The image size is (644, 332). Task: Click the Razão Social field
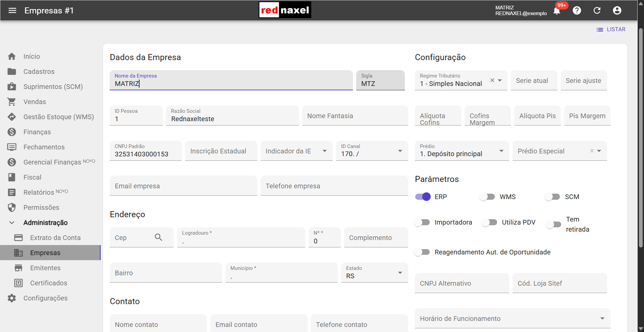232,115
